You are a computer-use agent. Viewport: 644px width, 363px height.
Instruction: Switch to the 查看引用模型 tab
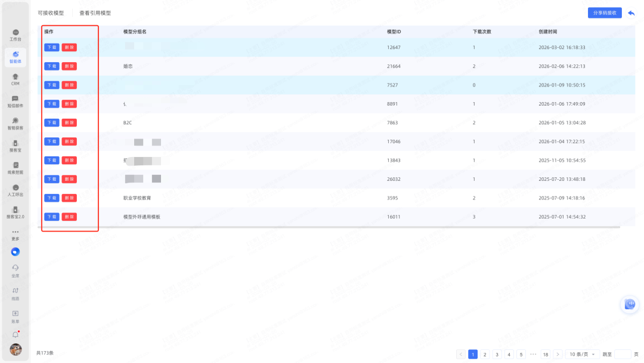click(x=95, y=13)
